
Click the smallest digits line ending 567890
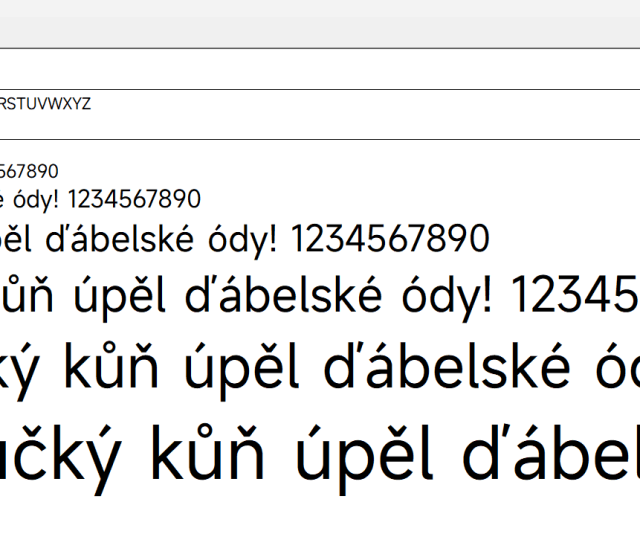29,171
